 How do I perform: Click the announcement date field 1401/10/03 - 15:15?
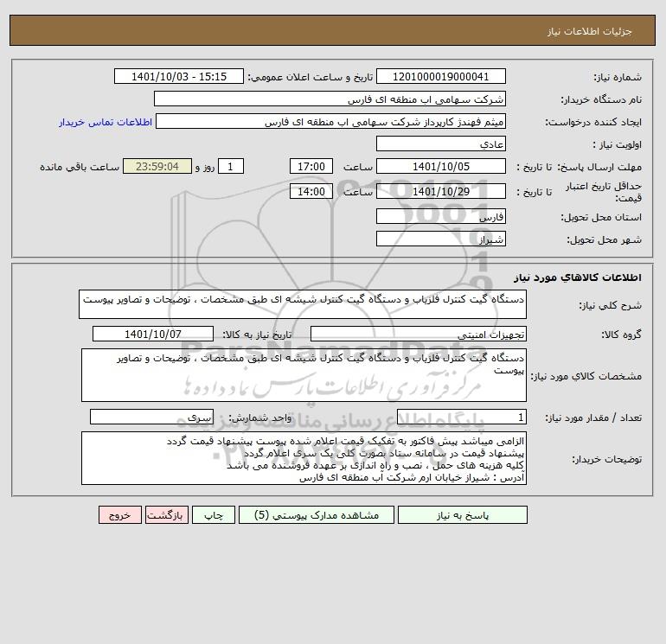pos(179,76)
